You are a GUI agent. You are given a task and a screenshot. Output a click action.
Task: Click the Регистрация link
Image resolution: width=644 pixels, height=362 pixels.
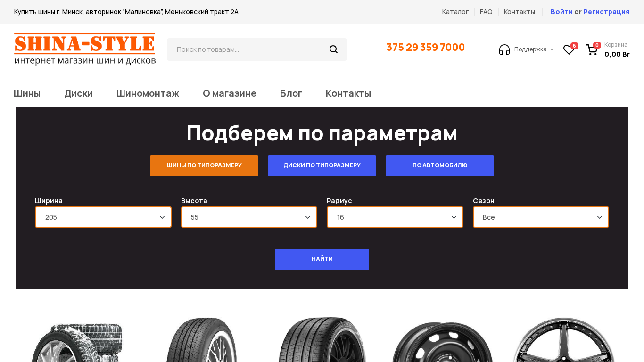[x=606, y=12]
